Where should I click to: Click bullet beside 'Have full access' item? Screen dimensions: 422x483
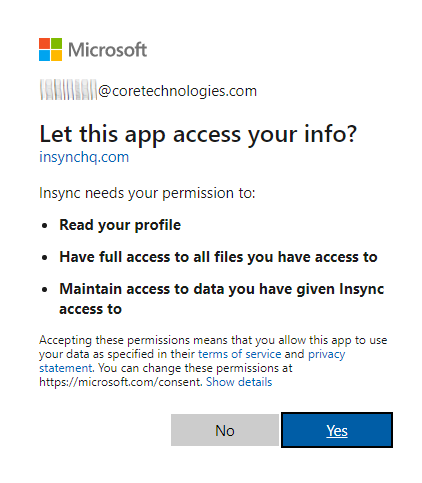[45, 258]
